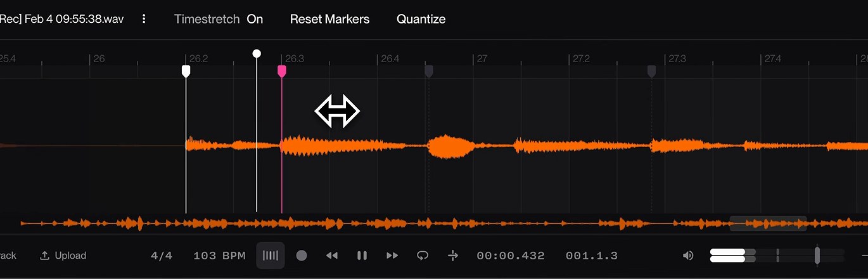Select the dim gray marker before 27
The height and width of the screenshot is (279, 868).
point(429,71)
